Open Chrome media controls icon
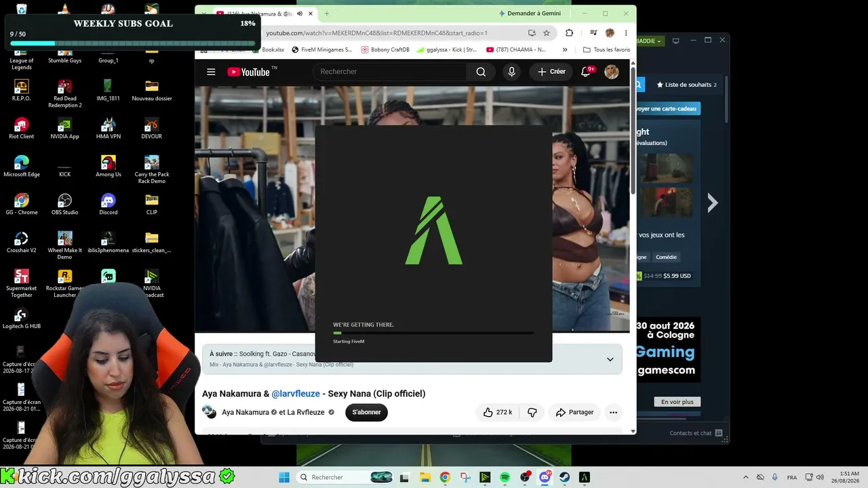 tap(593, 33)
